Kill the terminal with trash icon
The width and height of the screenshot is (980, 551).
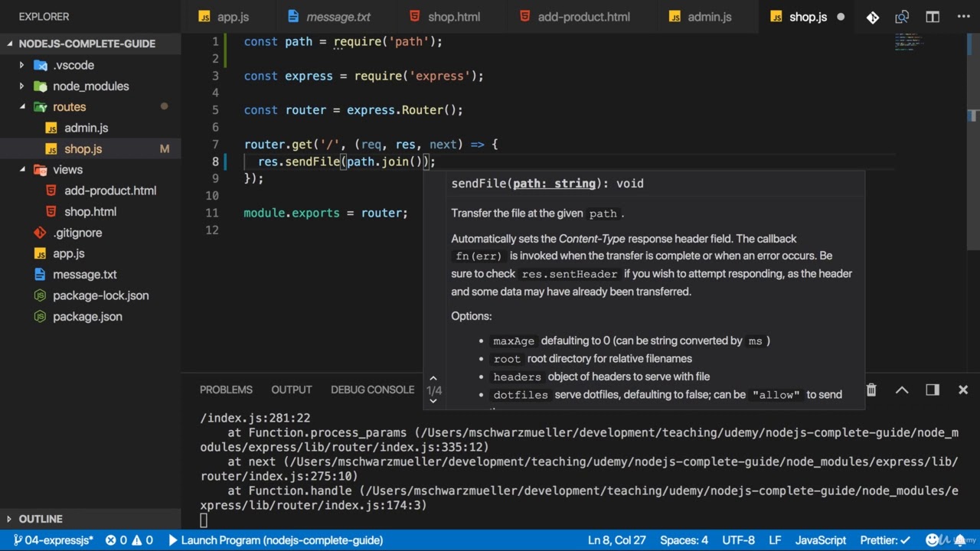871,390
